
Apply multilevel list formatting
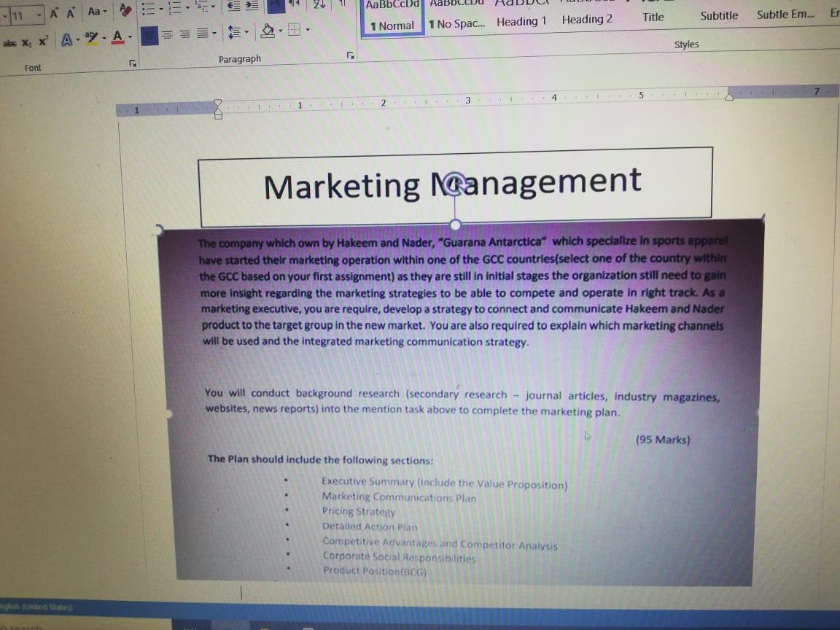[201, 7]
